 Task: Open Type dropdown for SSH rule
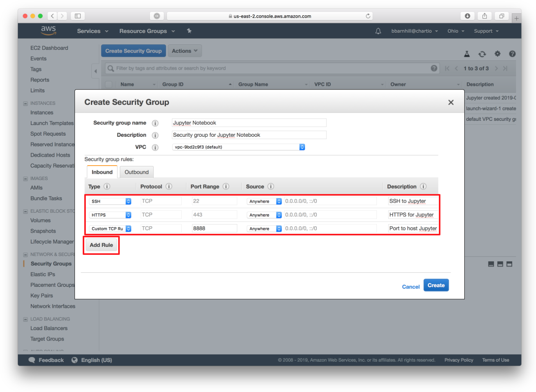click(x=110, y=201)
